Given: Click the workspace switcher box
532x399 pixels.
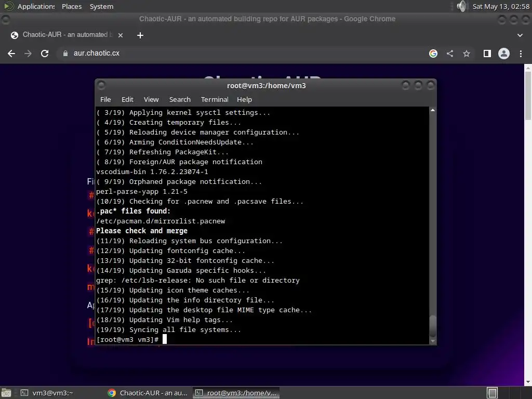Looking at the screenshot, I should click(493, 393).
